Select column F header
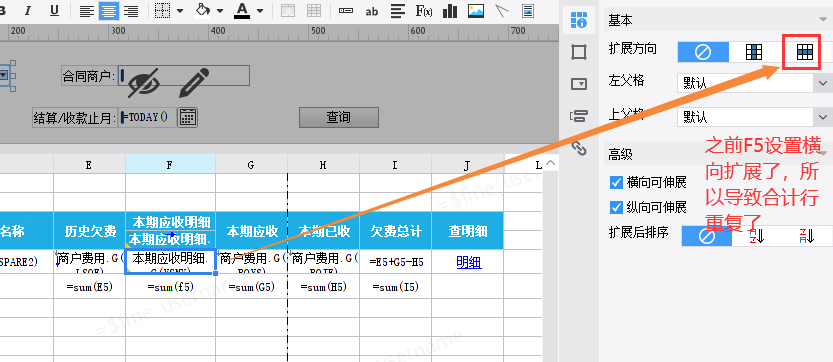The height and width of the screenshot is (362, 833). click(171, 164)
